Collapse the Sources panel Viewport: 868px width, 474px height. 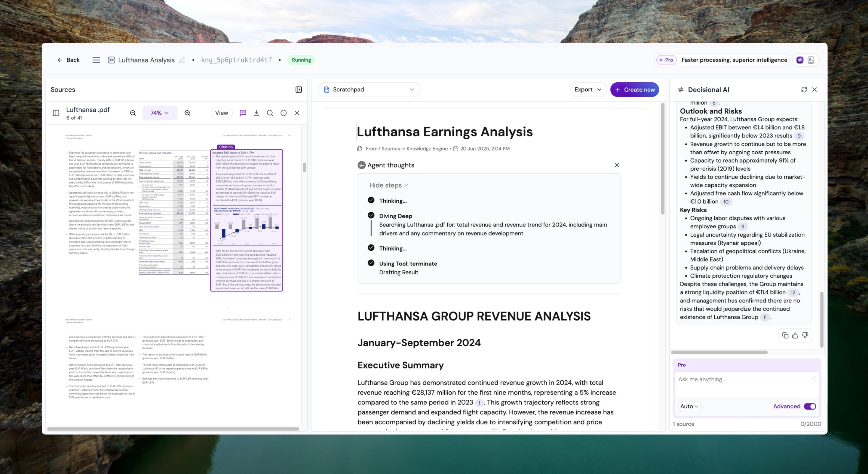298,90
